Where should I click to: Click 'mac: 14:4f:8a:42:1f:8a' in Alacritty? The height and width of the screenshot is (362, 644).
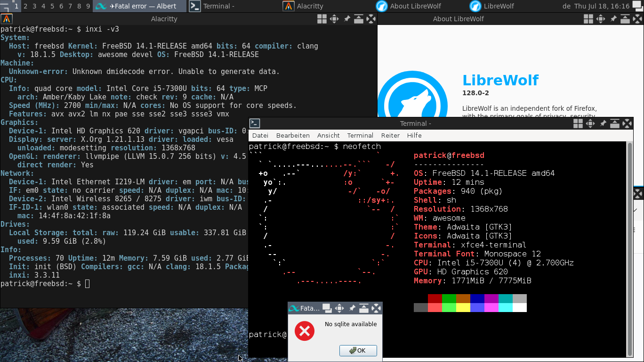tap(64, 216)
